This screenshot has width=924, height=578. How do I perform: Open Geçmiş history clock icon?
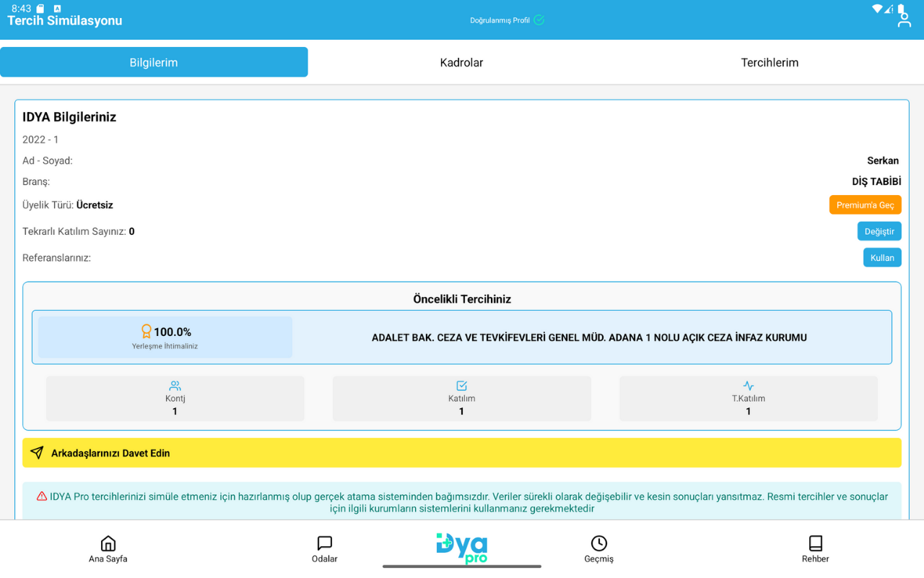click(599, 543)
